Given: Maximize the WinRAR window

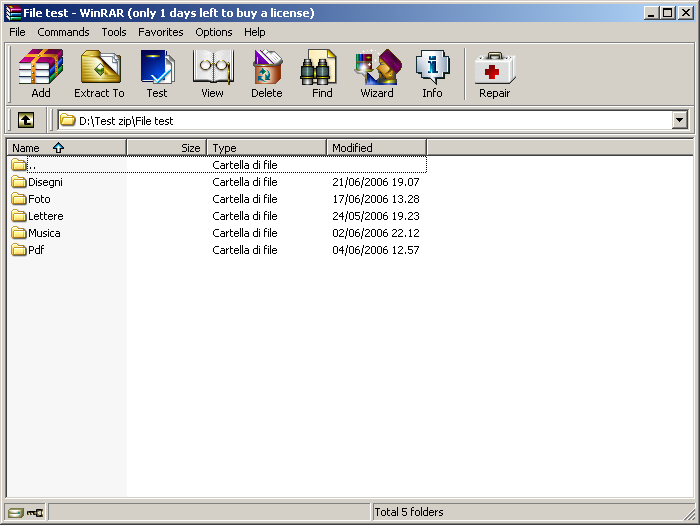Looking at the screenshot, I should point(668,13).
